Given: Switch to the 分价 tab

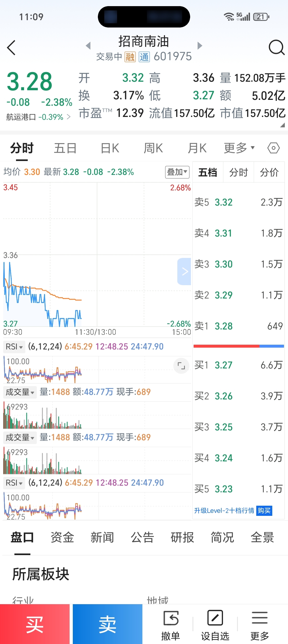Looking at the screenshot, I should [x=269, y=172].
